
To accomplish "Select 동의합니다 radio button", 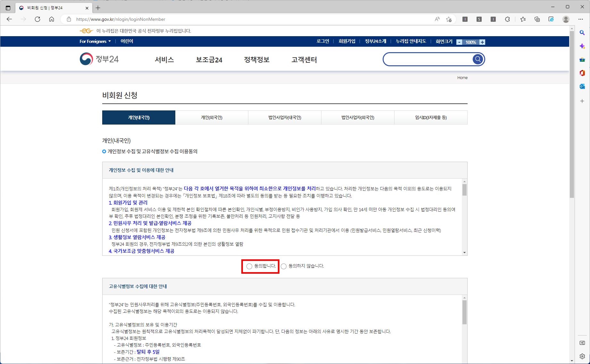I will coord(249,266).
